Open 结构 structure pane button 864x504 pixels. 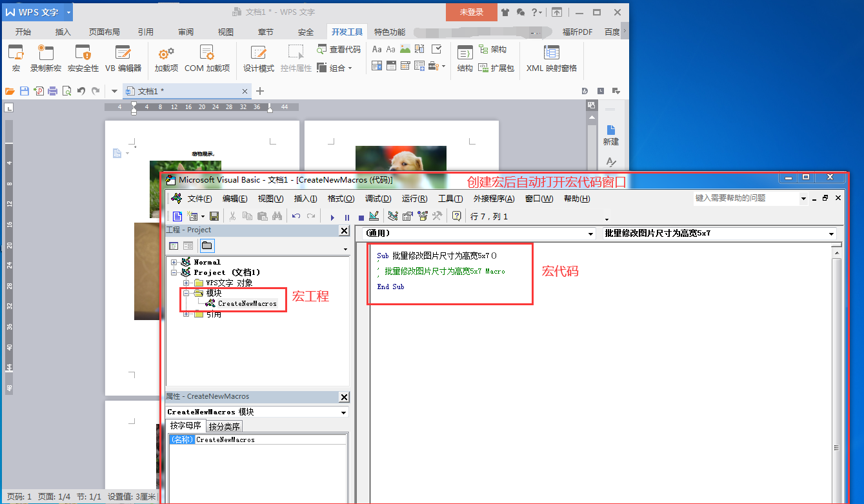tap(465, 59)
